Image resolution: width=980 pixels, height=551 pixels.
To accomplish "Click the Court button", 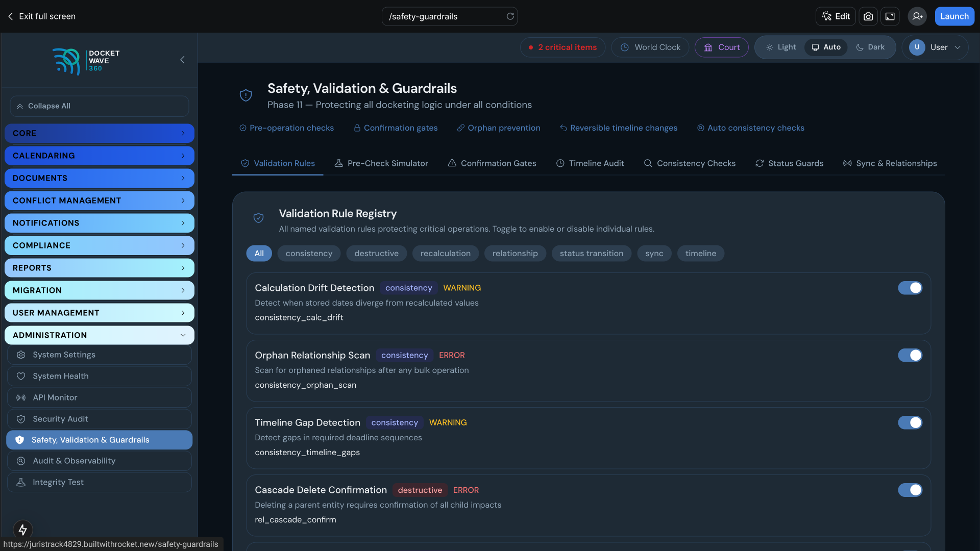I will click(722, 47).
